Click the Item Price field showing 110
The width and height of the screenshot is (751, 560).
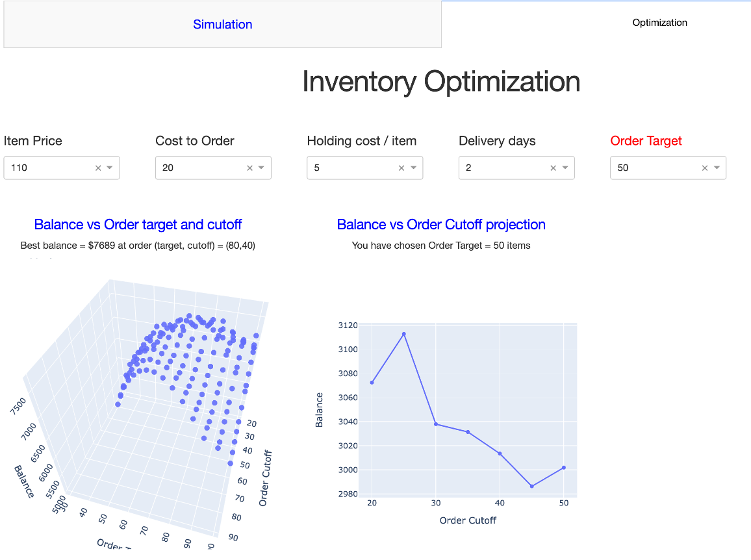(x=45, y=168)
